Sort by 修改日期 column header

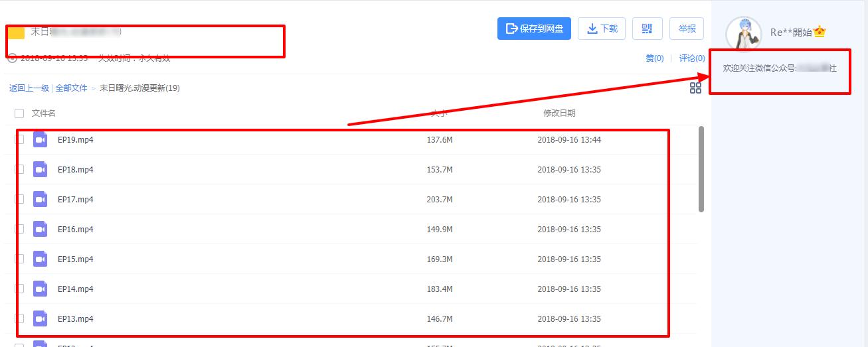click(x=559, y=113)
